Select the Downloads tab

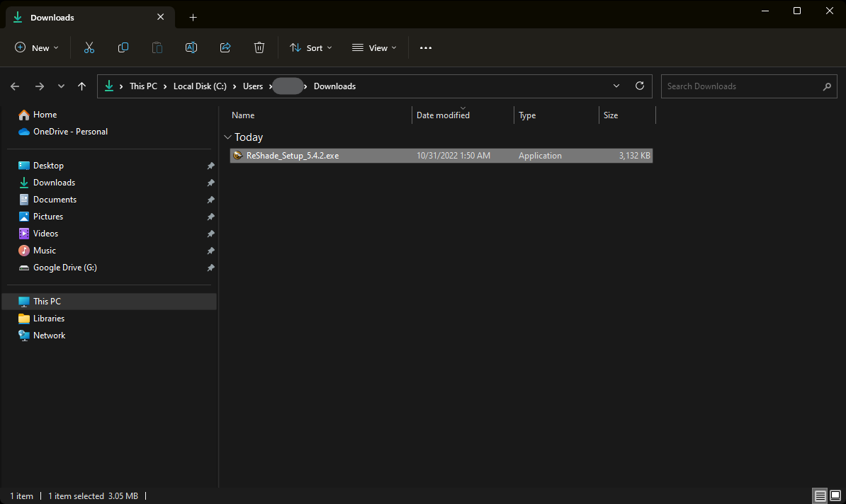90,17
